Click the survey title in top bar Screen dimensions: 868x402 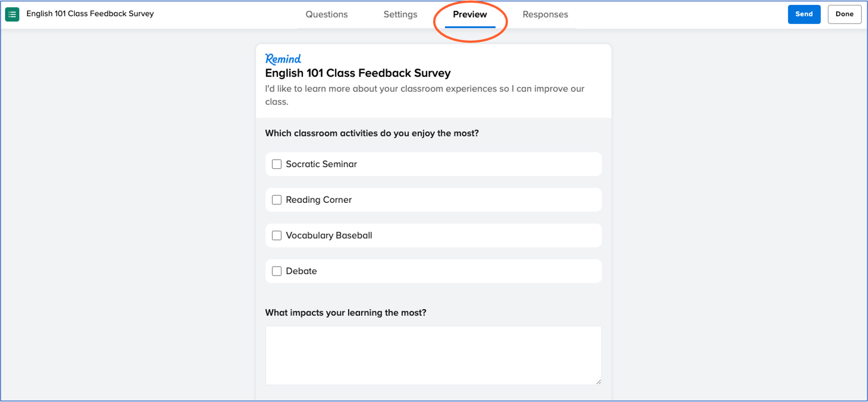click(90, 14)
